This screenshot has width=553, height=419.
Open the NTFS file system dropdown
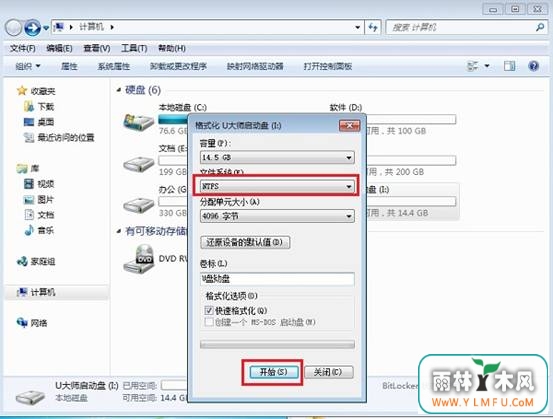pyautogui.click(x=277, y=186)
